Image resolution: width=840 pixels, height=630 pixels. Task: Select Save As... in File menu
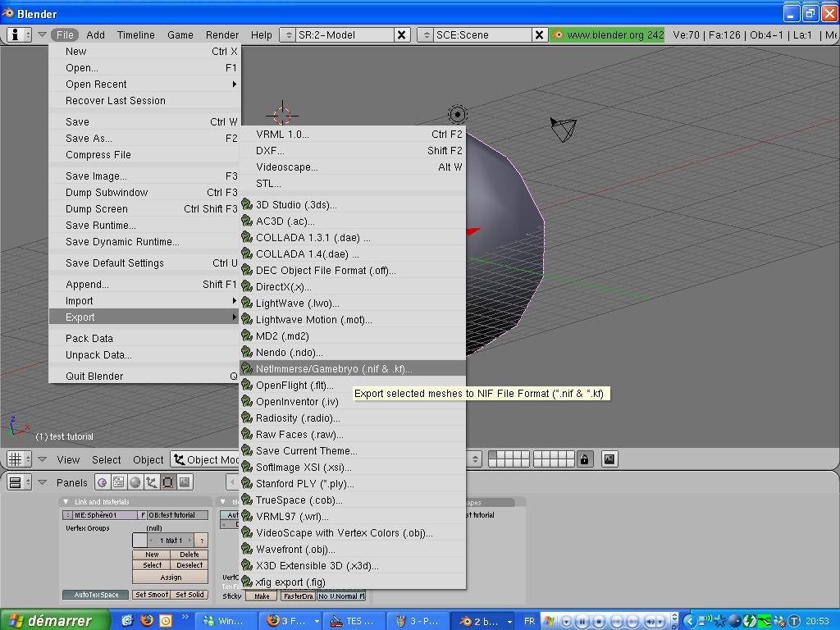click(144, 138)
